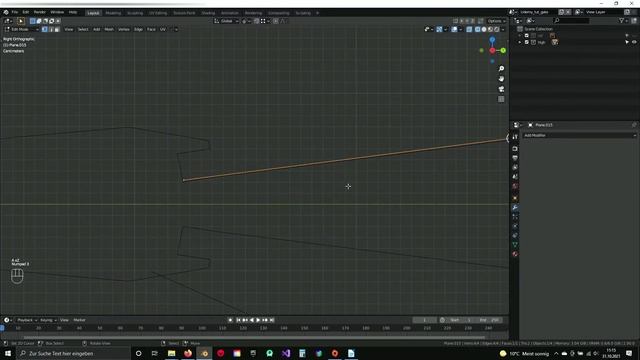
Task: Click the play animation button
Action: coord(258,320)
